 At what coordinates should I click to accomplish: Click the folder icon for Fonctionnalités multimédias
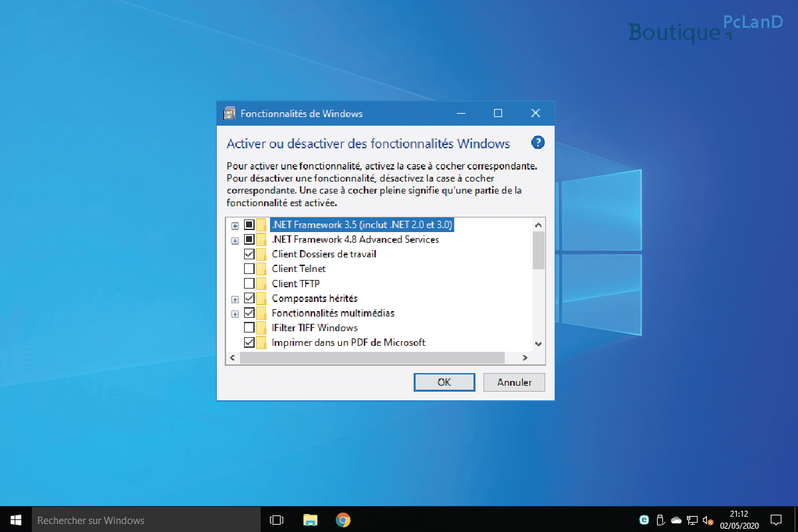pyautogui.click(x=262, y=313)
